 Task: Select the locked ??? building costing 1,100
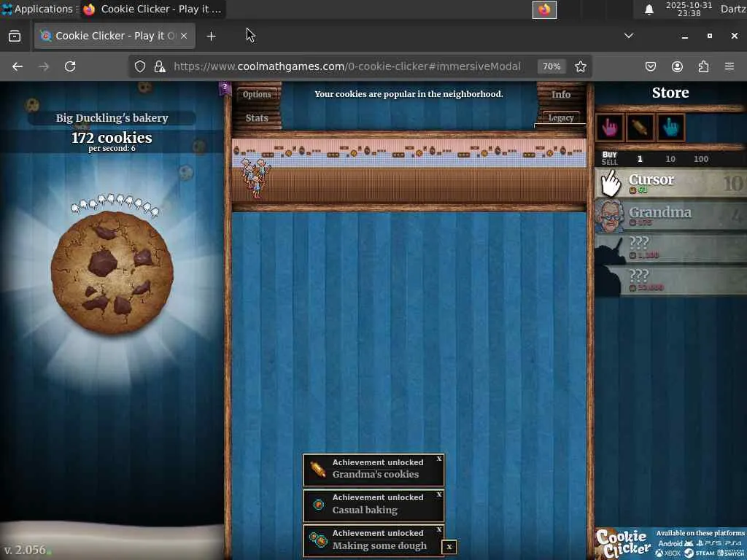click(670, 248)
